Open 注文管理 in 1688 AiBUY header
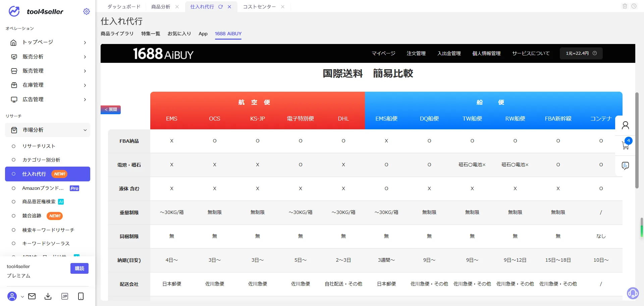Image resolution: width=644 pixels, height=306 pixels. [416, 53]
